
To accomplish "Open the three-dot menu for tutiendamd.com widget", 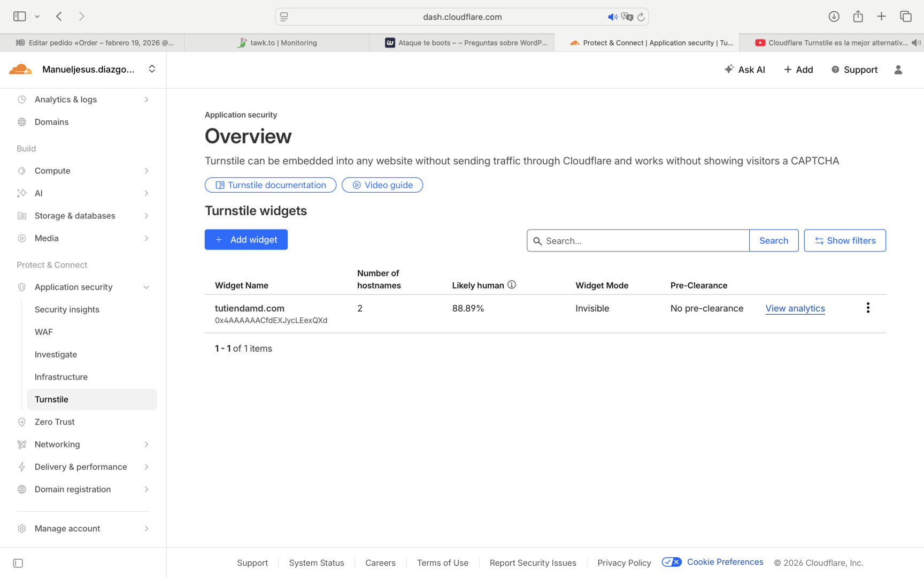I will pos(867,308).
